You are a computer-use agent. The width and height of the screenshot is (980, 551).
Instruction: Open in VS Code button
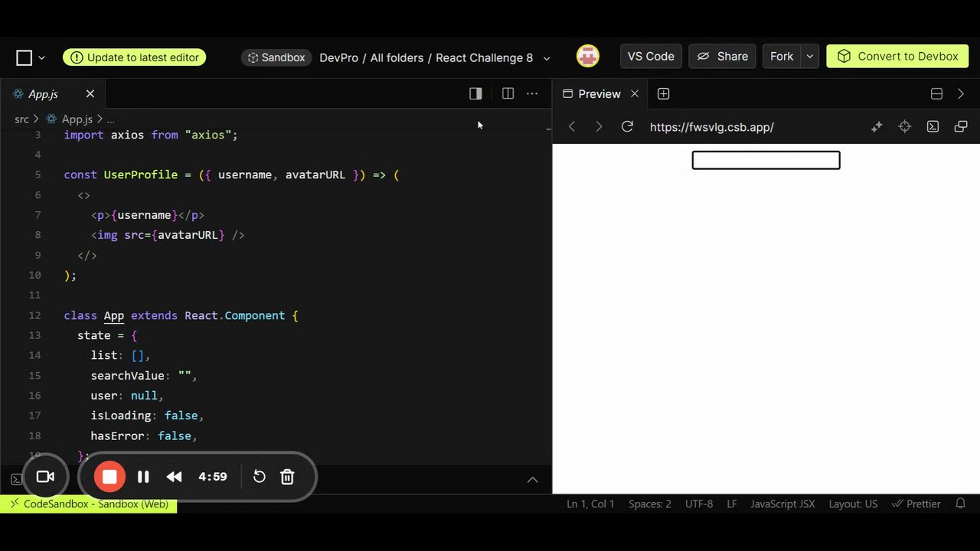pyautogui.click(x=651, y=56)
